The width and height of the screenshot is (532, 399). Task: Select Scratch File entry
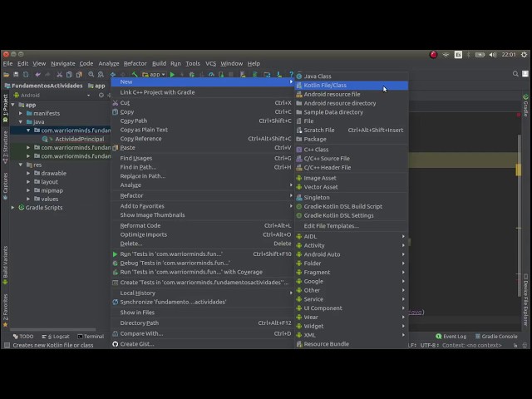tap(352, 130)
